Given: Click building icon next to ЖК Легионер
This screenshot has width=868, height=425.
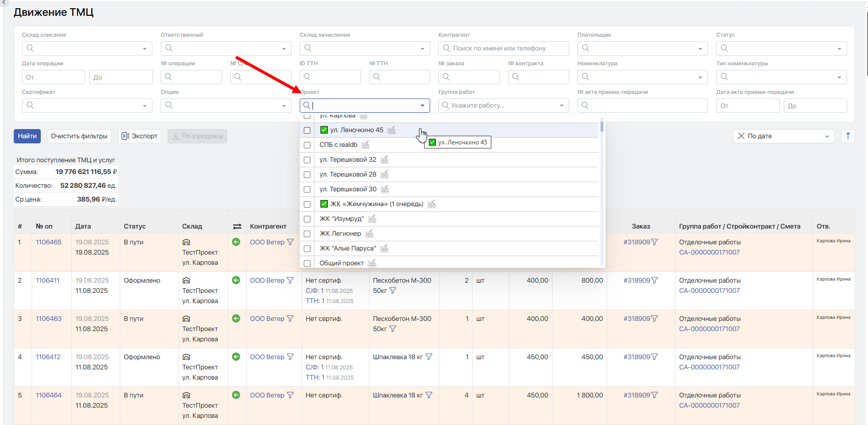Looking at the screenshot, I should (370, 234).
